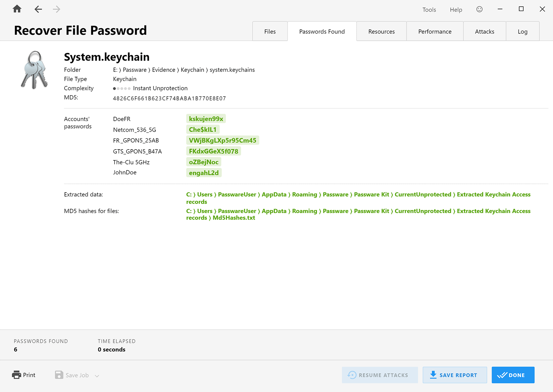
Task: Click the back arrow navigation icon
Action: pos(38,9)
